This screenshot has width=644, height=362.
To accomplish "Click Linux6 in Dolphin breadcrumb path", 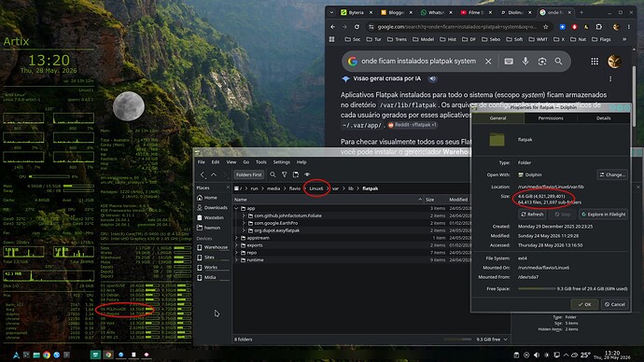I will click(316, 188).
